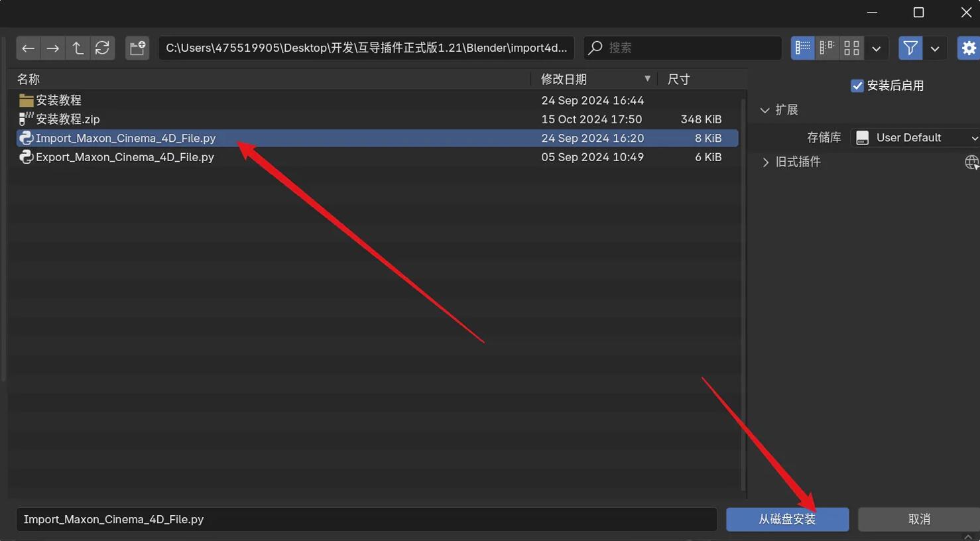Click globe icon beside 旧式插件
The width and height of the screenshot is (980, 541).
971,162
